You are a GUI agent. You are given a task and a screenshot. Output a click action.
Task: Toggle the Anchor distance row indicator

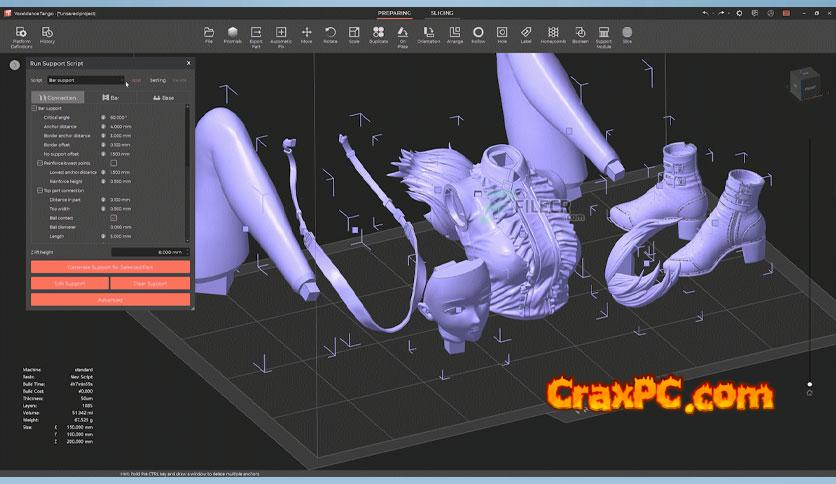coord(103,126)
